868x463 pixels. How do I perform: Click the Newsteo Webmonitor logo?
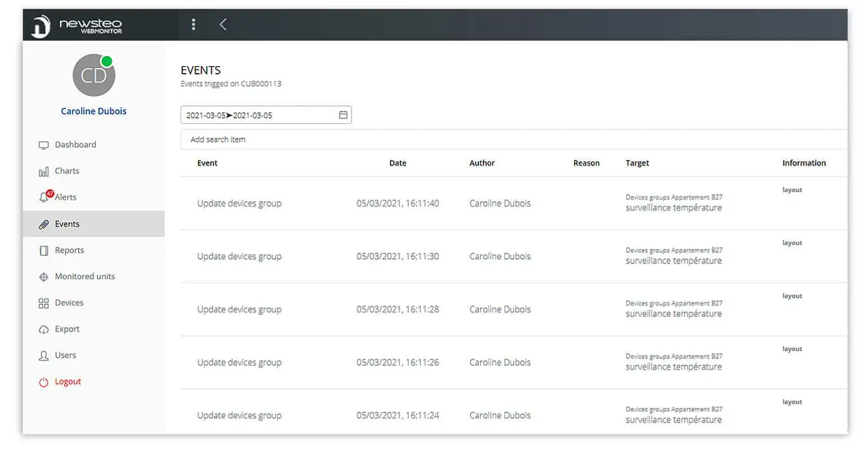(x=77, y=25)
